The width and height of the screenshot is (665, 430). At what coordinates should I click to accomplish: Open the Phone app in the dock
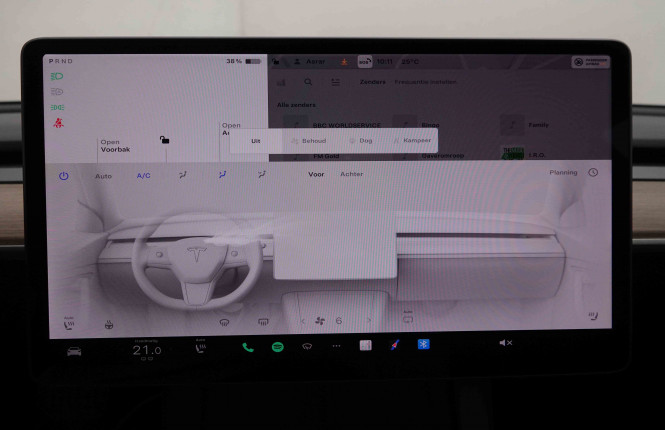tap(248, 346)
